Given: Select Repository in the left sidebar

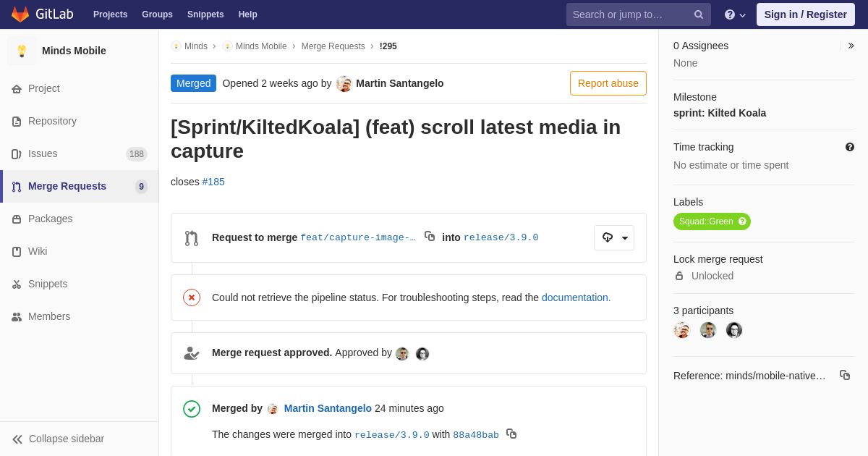Looking at the screenshot, I should click(x=80, y=121).
